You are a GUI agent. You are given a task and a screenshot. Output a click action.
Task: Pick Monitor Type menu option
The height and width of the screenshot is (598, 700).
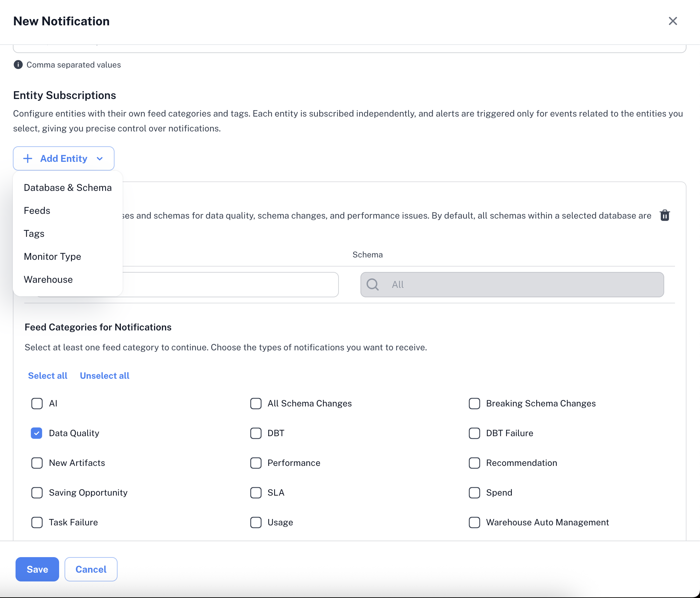click(52, 256)
